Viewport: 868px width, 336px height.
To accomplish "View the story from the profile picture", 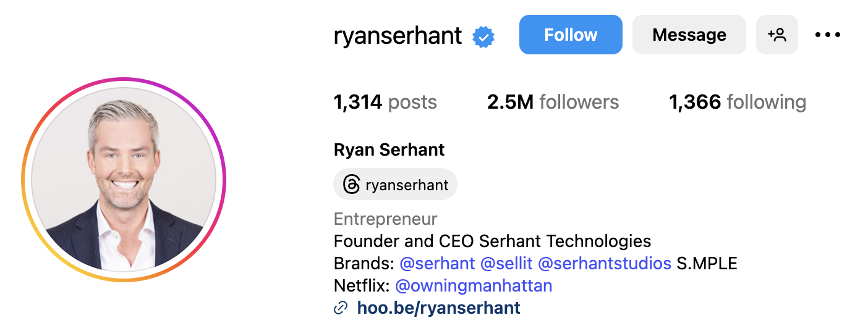I will click(x=124, y=180).
